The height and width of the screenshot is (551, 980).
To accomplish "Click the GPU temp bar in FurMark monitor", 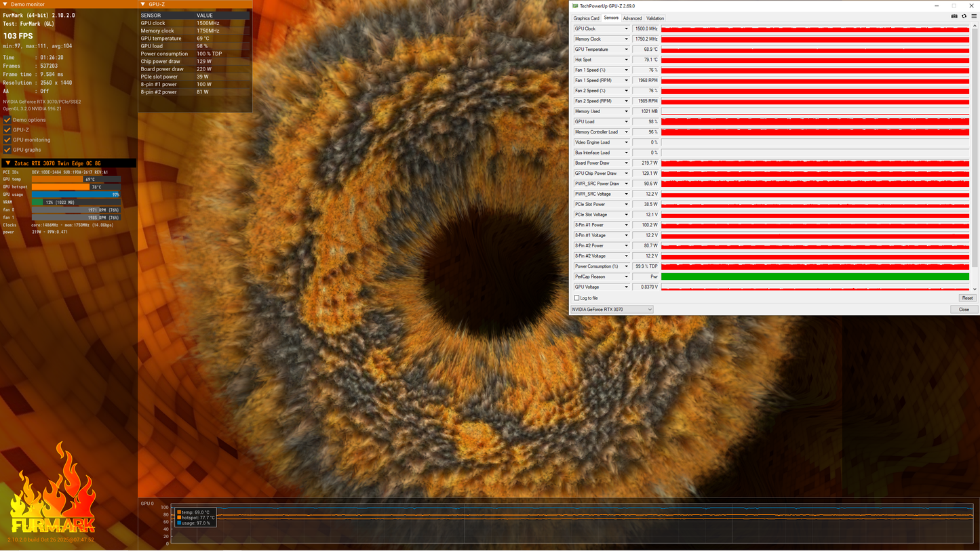I will click(76, 180).
